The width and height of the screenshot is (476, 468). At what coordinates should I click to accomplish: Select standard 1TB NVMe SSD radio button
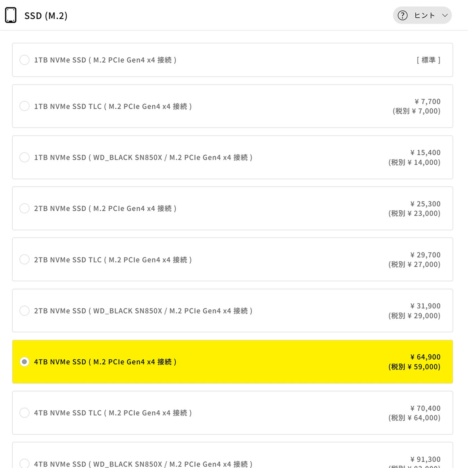[x=25, y=60]
